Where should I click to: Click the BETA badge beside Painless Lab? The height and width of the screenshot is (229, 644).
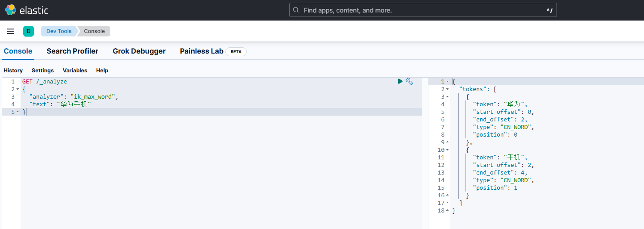[236, 52]
